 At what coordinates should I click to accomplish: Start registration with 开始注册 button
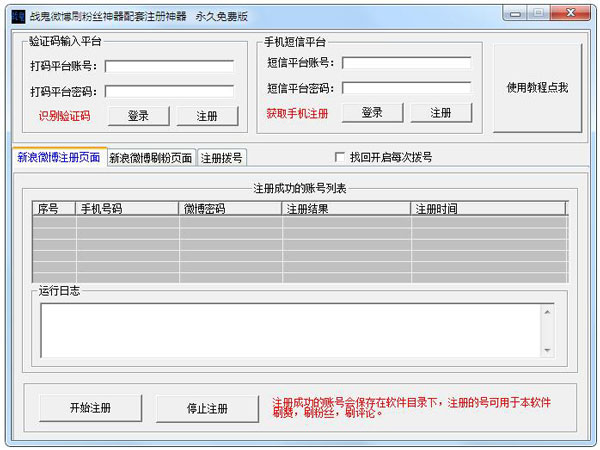click(90, 408)
